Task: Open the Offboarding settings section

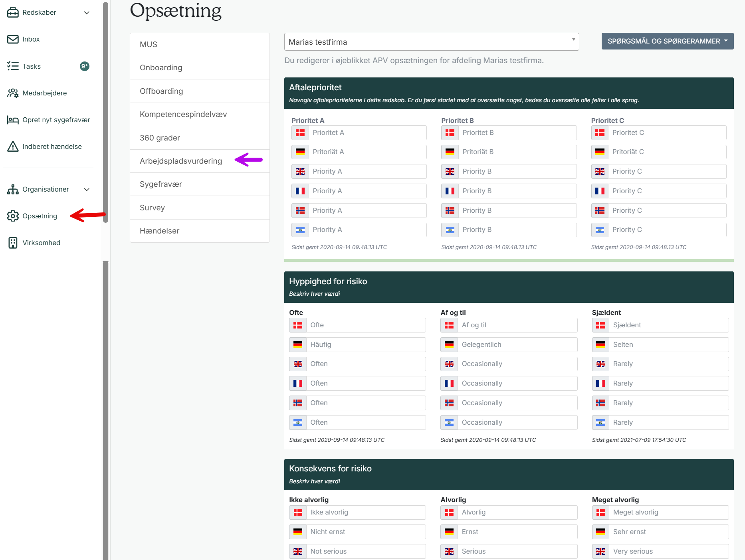Action: pyautogui.click(x=200, y=91)
